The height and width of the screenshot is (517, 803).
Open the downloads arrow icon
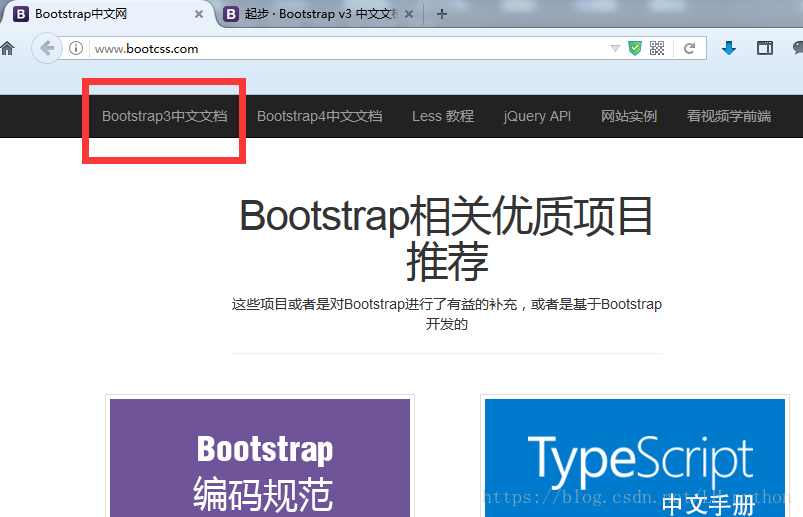(x=729, y=49)
